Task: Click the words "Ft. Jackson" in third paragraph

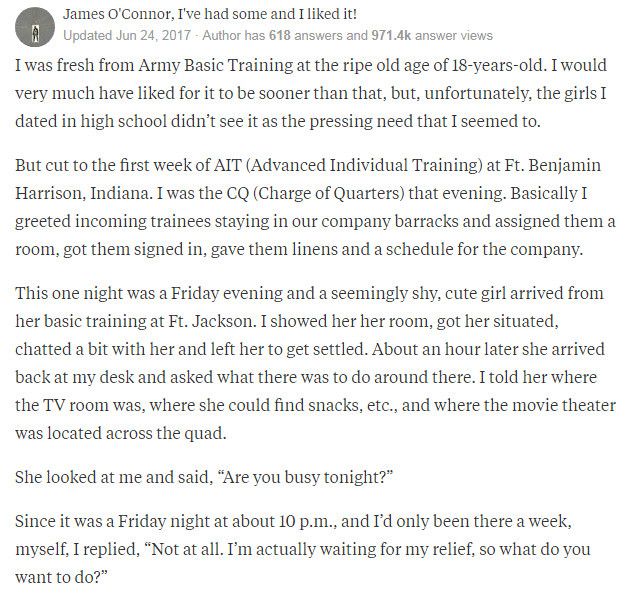Action: click(x=210, y=321)
